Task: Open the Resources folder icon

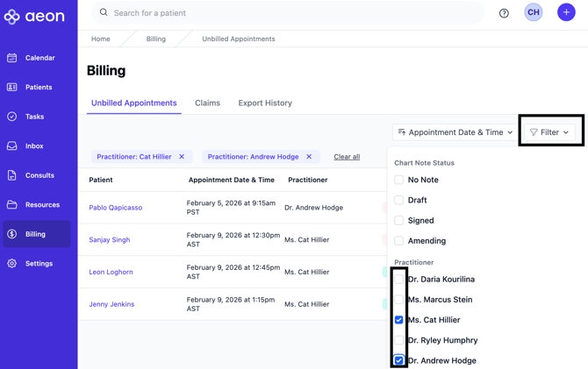Action: click(x=12, y=205)
